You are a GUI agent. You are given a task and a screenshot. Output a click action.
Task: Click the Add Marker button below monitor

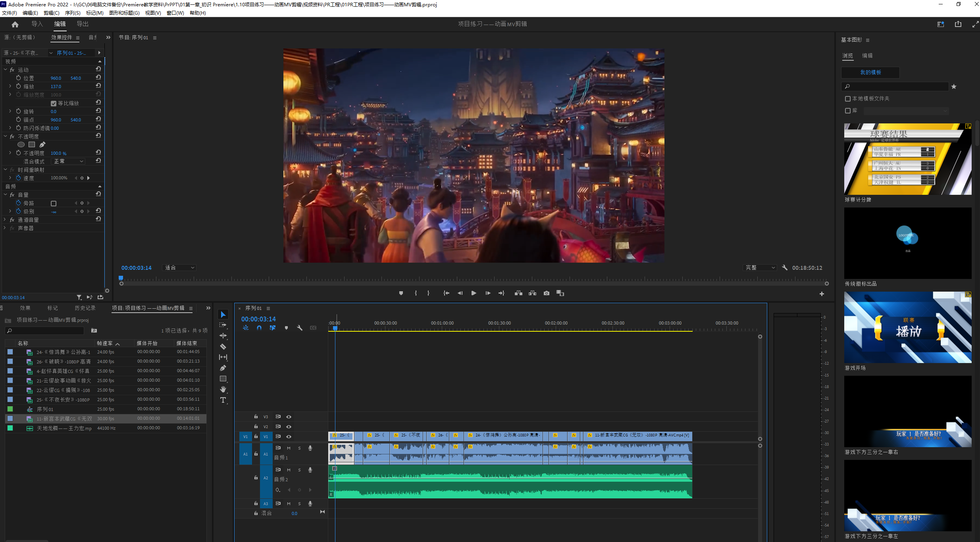coord(401,293)
